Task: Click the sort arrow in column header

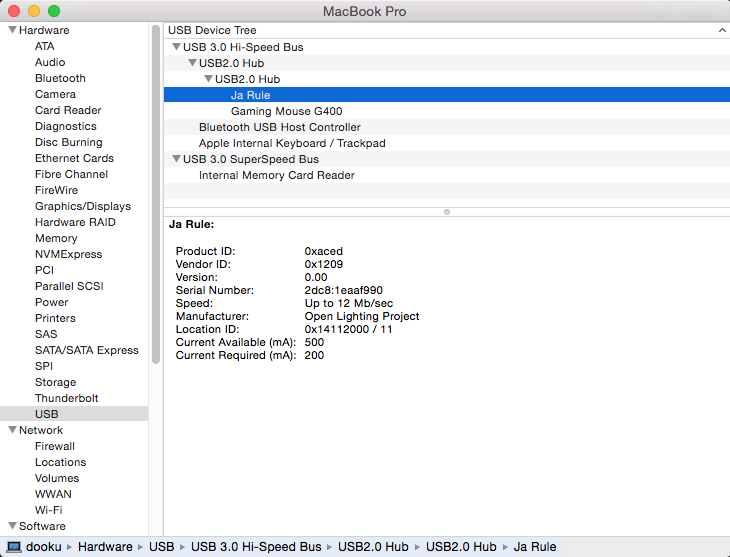Action: (x=721, y=30)
